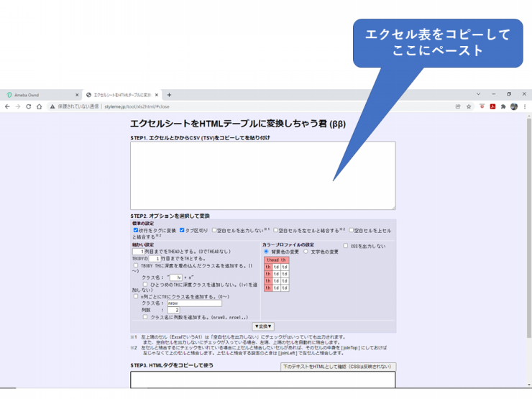This screenshot has width=532, height=399.
Task: Click the page vertical scrollbar
Action: tap(529, 227)
